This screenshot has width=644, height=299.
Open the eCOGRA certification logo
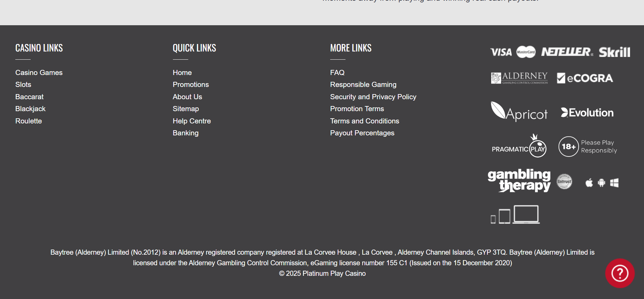pyautogui.click(x=585, y=78)
